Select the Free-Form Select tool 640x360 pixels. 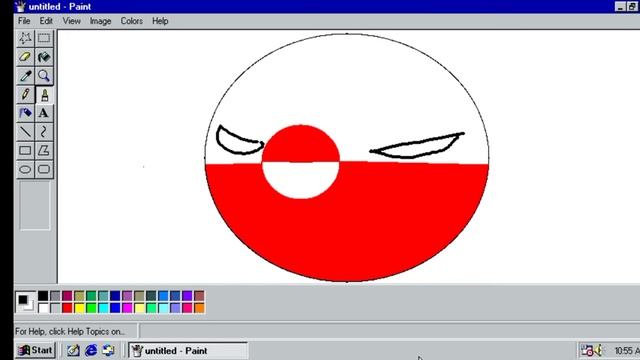point(25,38)
